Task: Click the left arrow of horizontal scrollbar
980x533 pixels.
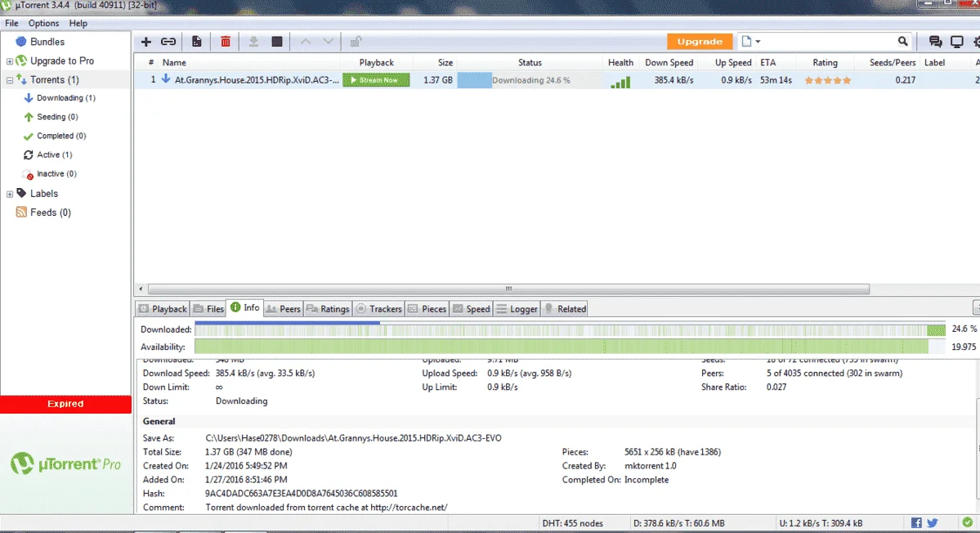Action: click(x=141, y=289)
